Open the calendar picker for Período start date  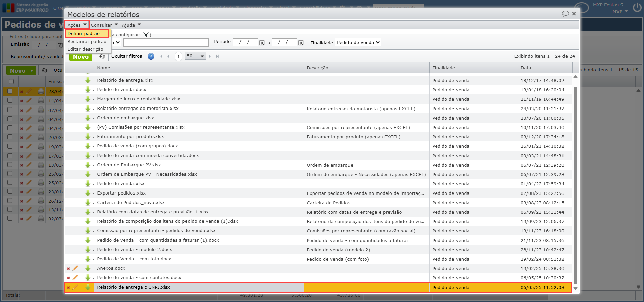click(262, 43)
